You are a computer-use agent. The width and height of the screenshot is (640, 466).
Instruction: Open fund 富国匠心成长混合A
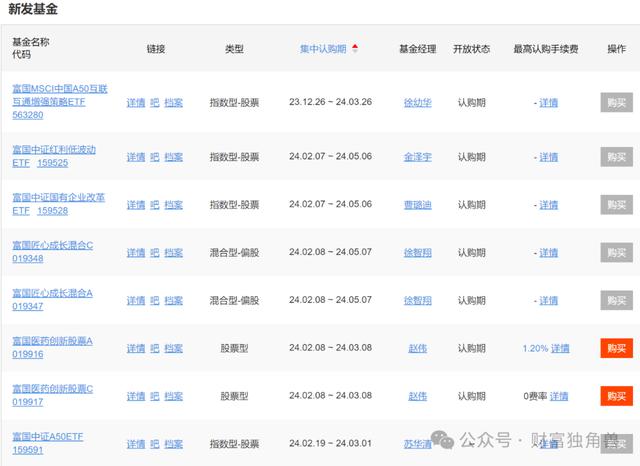click(52, 293)
